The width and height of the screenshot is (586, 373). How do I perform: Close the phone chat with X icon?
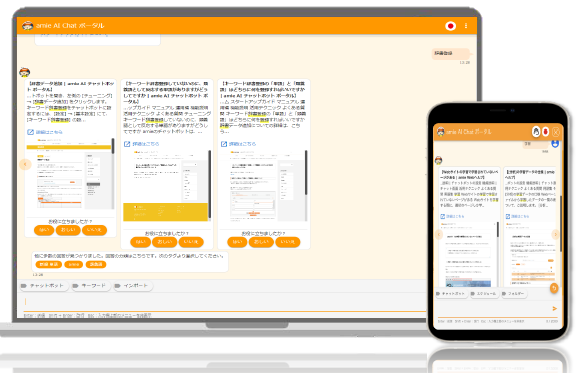click(x=556, y=132)
